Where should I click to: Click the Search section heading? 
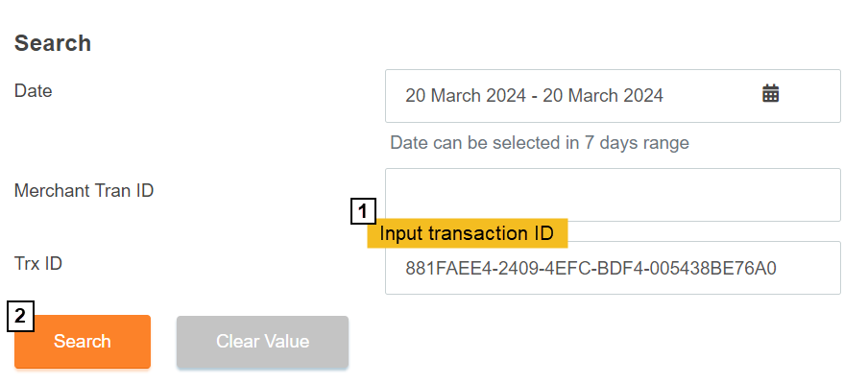tap(53, 43)
